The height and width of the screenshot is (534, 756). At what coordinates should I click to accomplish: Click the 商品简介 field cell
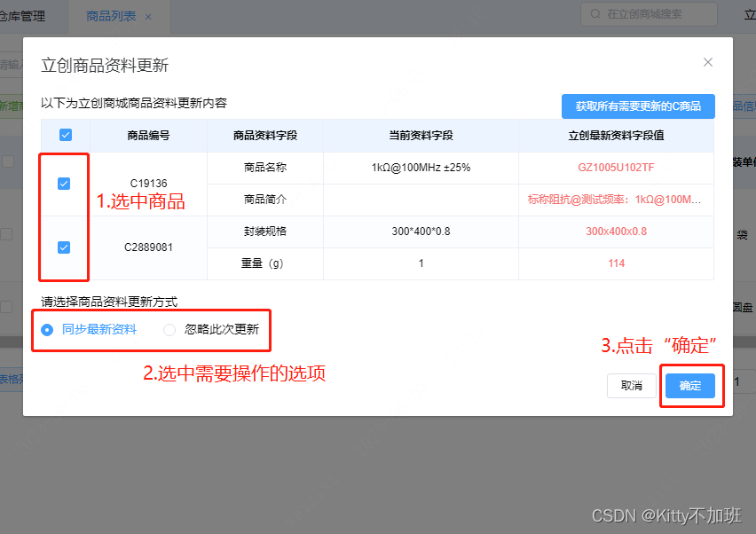pyautogui.click(x=265, y=200)
